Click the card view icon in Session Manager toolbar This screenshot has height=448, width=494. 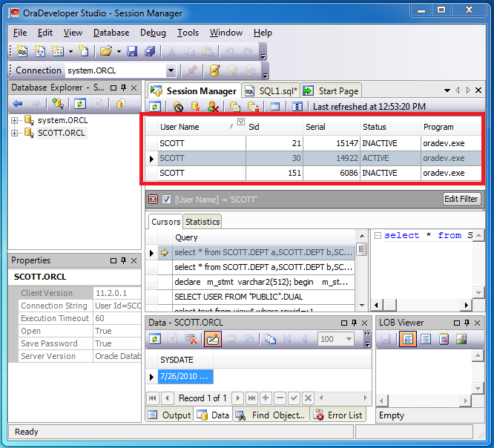[x=275, y=107]
